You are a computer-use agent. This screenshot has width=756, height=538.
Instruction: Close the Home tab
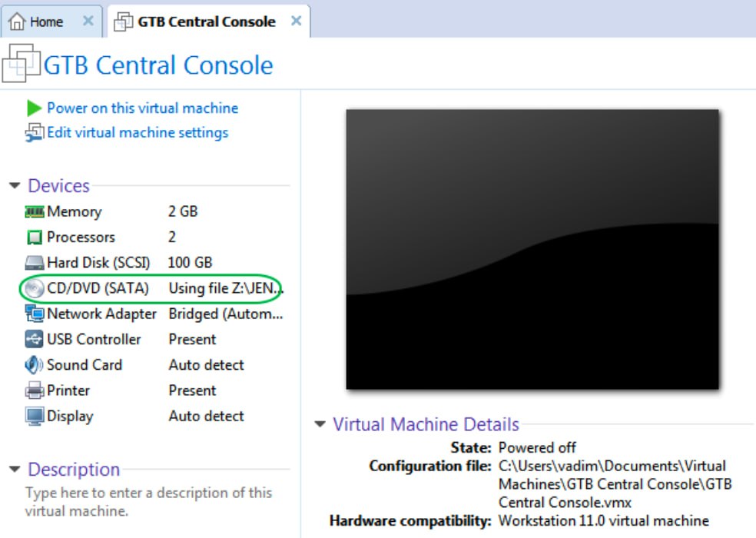tap(88, 21)
